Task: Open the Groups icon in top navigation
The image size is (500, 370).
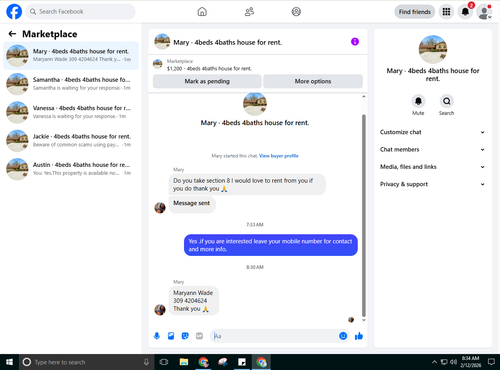Action: (296, 12)
